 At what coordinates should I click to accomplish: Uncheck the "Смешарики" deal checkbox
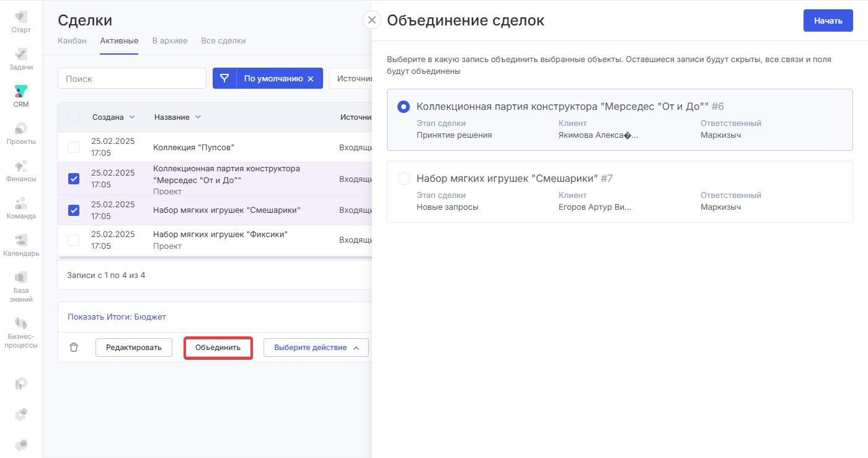pyautogui.click(x=74, y=210)
